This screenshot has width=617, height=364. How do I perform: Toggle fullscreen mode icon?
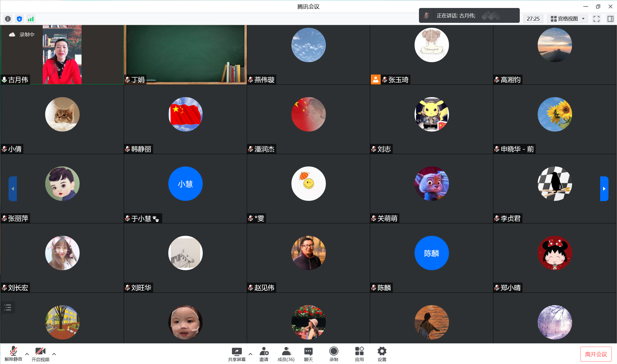pyautogui.click(x=596, y=19)
